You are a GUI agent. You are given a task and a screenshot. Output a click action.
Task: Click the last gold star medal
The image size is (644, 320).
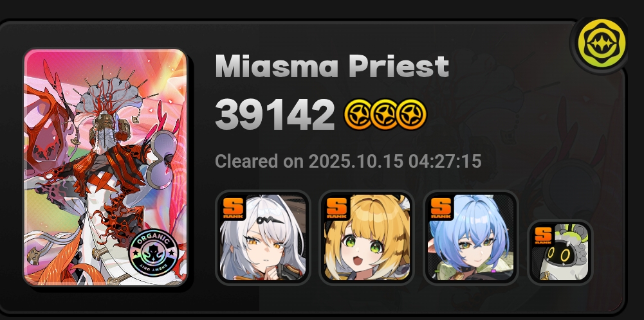[x=412, y=114]
